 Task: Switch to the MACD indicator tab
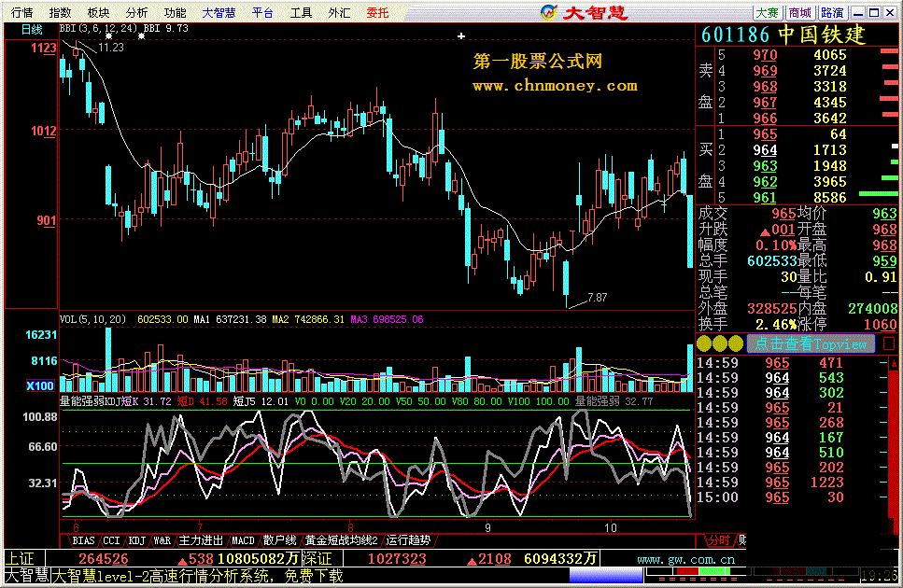(243, 540)
